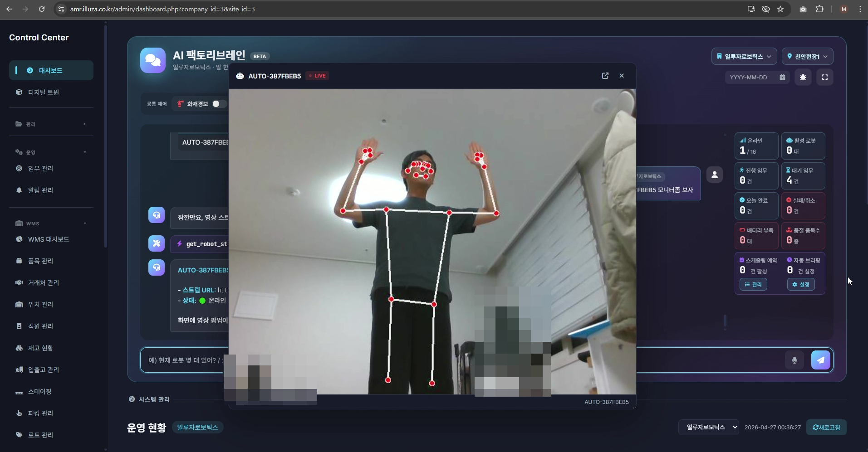Click the bug report icon near date filter

803,77
